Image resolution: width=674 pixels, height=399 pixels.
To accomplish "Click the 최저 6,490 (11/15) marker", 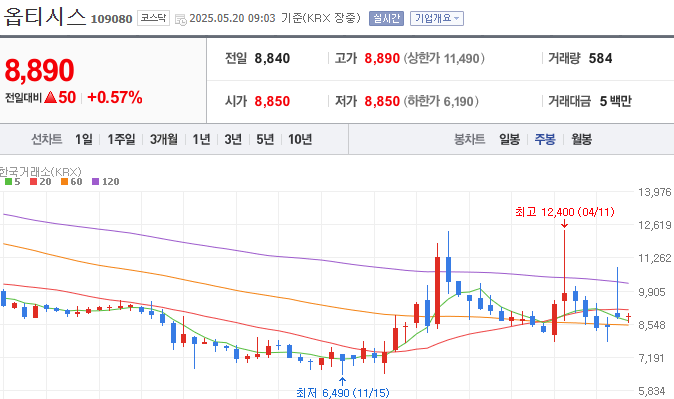I will click(x=343, y=393).
